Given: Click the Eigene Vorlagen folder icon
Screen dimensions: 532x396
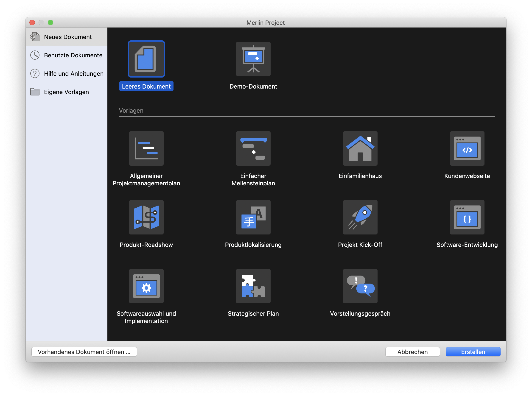Looking at the screenshot, I should (35, 92).
